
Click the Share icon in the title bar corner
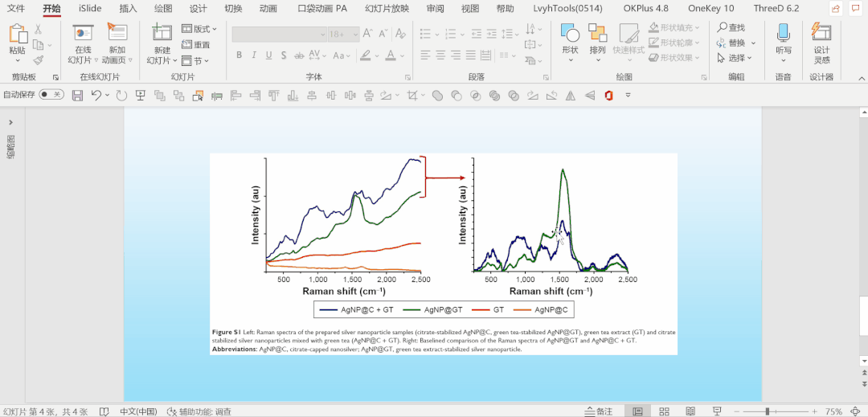836,8
